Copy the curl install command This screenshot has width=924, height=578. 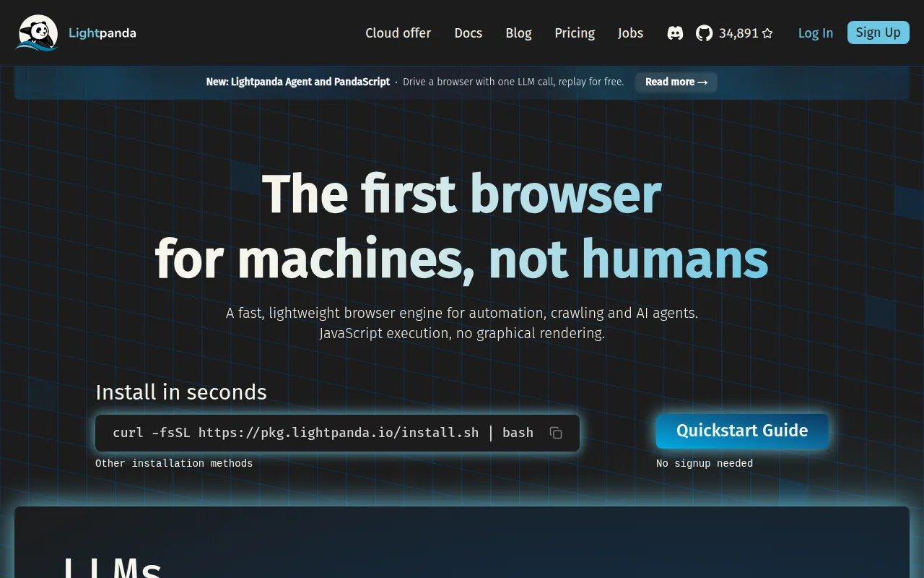point(556,433)
